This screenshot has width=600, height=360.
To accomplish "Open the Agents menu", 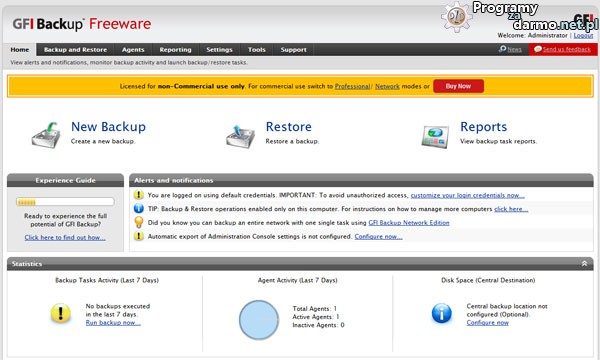I will click(x=133, y=50).
